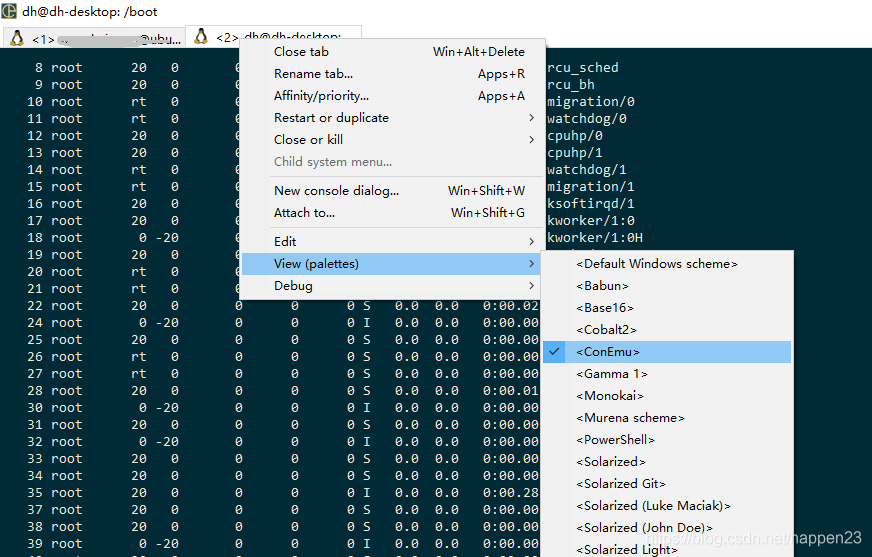The image size is (872, 557).
Task: Select the <Default Windows scheme> palette
Action: tap(667, 264)
